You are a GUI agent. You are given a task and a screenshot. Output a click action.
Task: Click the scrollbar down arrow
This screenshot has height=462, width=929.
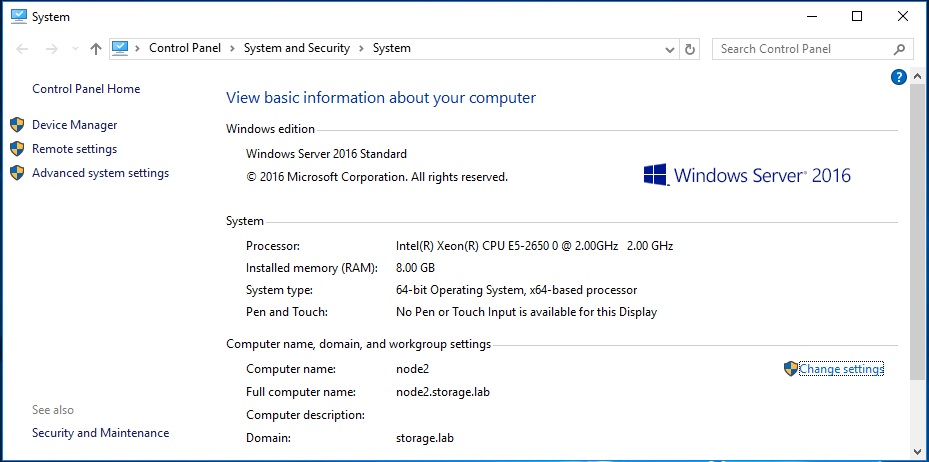(x=917, y=450)
